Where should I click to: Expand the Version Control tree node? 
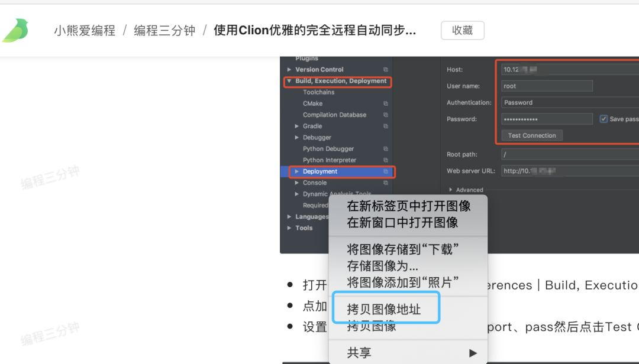[289, 70]
